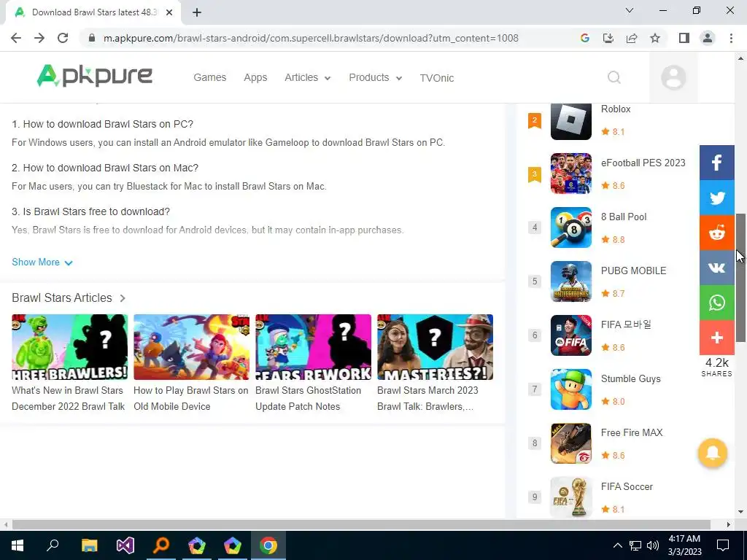Open Windows taskbar search
This screenshot has height=560, width=747.
[53, 545]
